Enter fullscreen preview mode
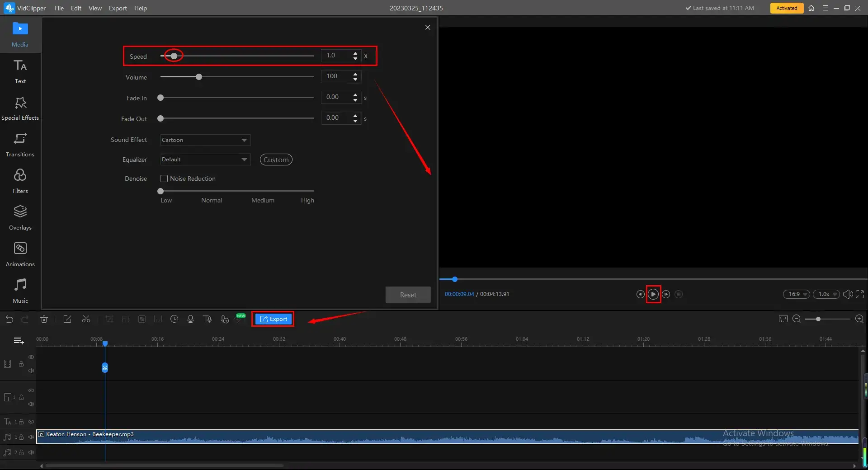Image resolution: width=868 pixels, height=470 pixels. pos(860,294)
